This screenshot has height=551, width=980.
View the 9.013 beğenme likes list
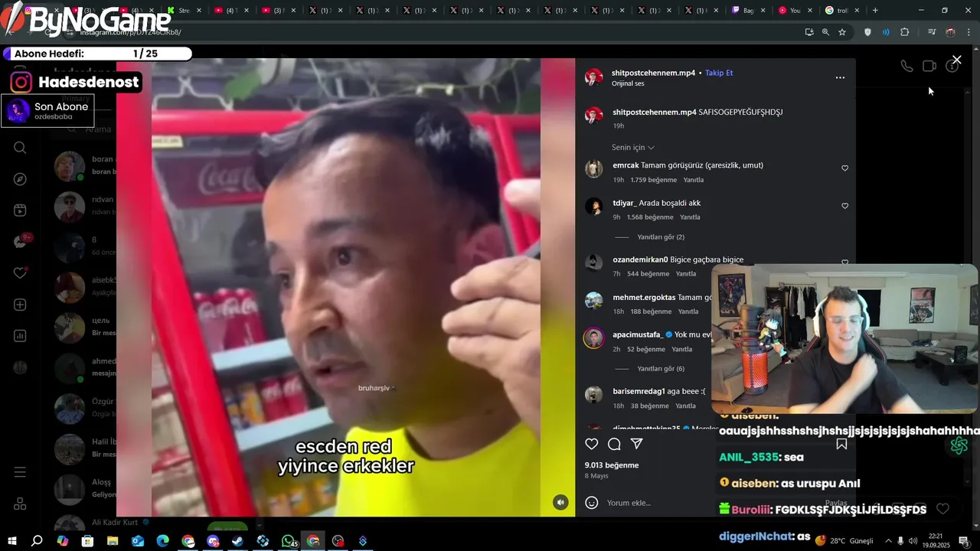click(x=611, y=465)
